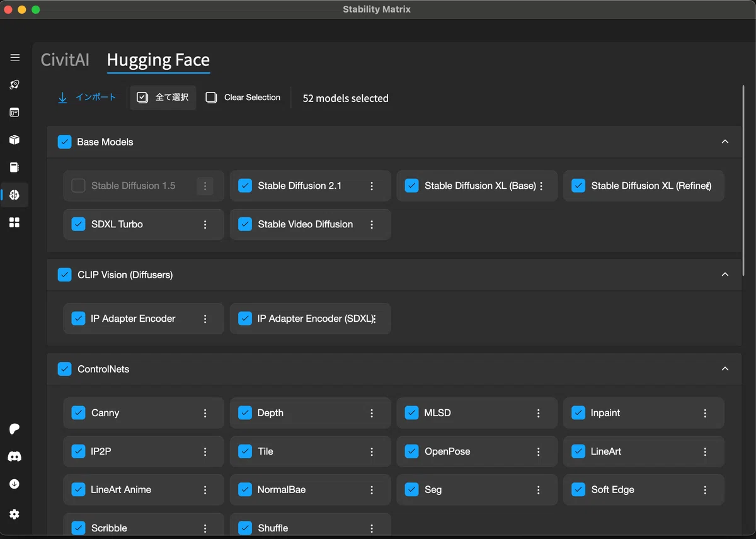756x539 pixels.
Task: Open the rocket Launch page
Action: (x=14, y=84)
